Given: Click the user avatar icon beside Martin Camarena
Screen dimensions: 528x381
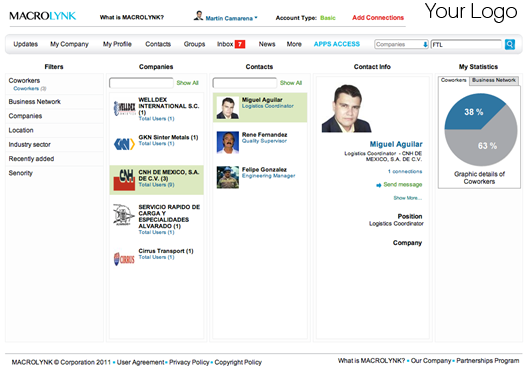Looking at the screenshot, I should 198,16.
